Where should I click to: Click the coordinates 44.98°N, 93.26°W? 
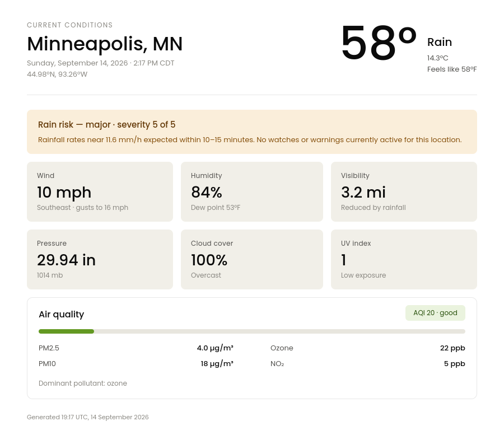point(57,74)
